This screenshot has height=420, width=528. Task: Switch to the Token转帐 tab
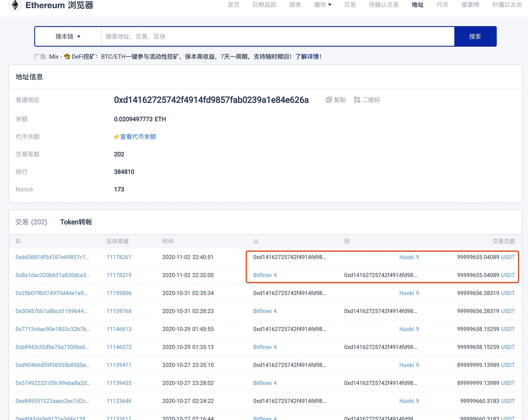point(76,222)
